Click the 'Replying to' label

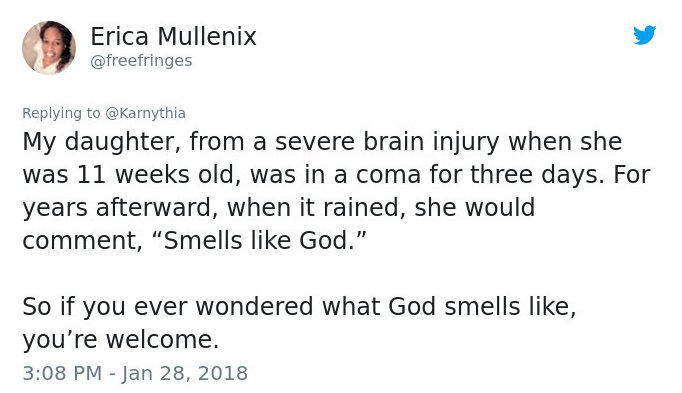tap(61, 113)
